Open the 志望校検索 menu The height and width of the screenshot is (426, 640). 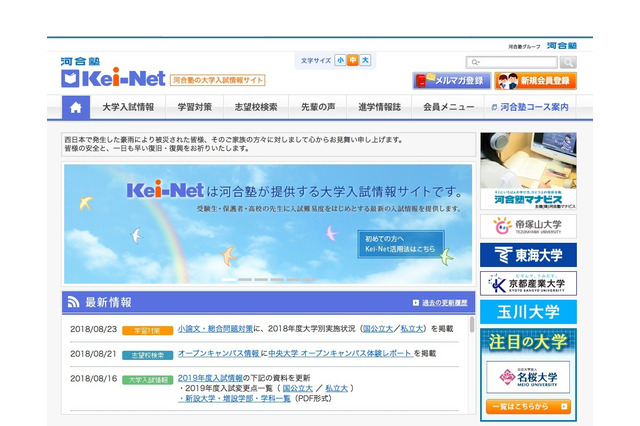pos(256,107)
